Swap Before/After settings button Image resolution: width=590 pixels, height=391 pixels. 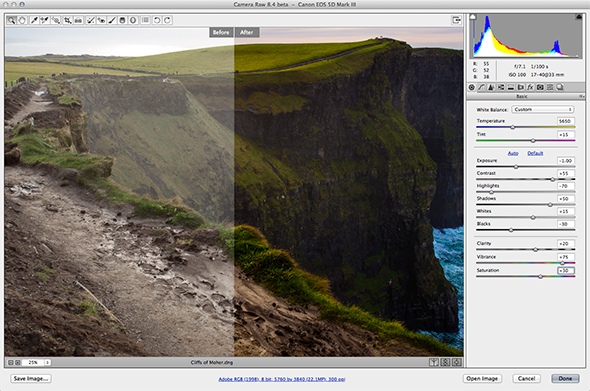tap(446, 362)
